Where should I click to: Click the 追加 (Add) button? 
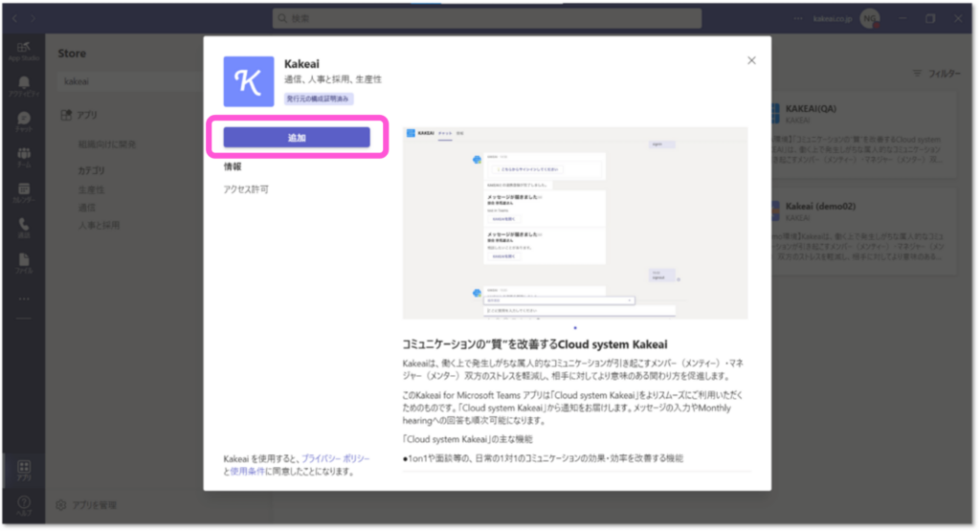[297, 138]
